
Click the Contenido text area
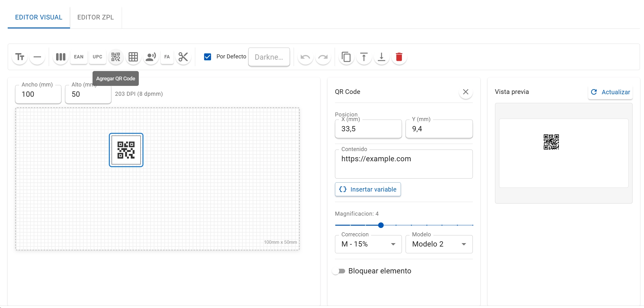point(404,164)
